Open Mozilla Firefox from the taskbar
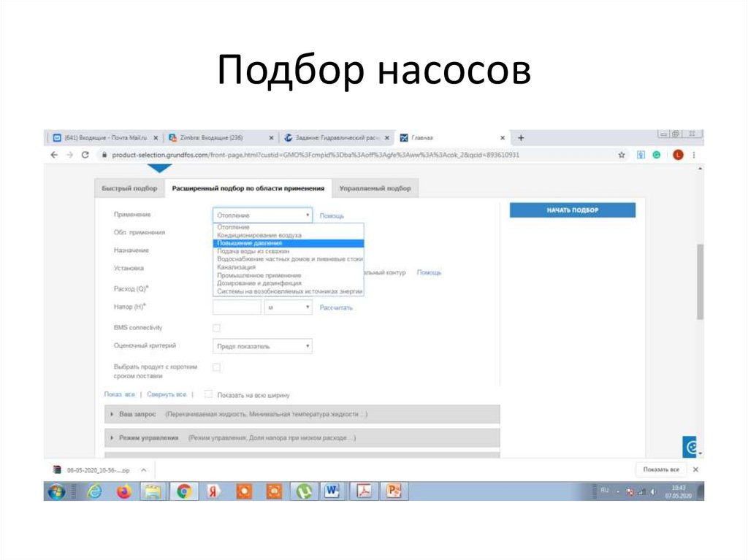748x560 pixels. [x=122, y=491]
